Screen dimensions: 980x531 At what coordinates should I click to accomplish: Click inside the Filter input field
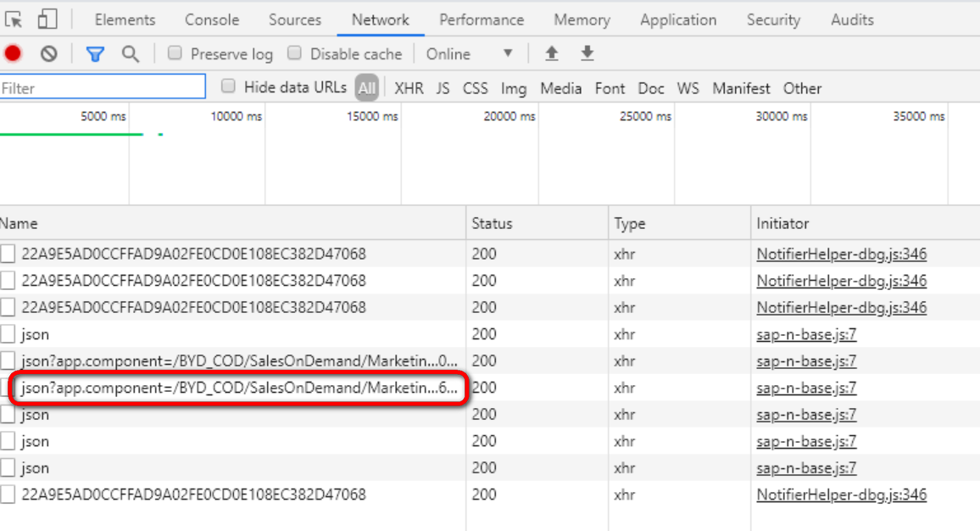pos(102,86)
